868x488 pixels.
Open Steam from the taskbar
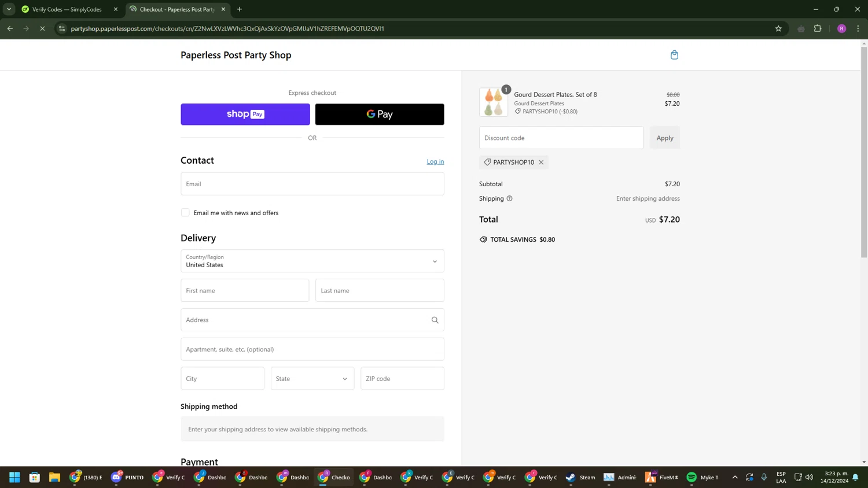point(580,477)
